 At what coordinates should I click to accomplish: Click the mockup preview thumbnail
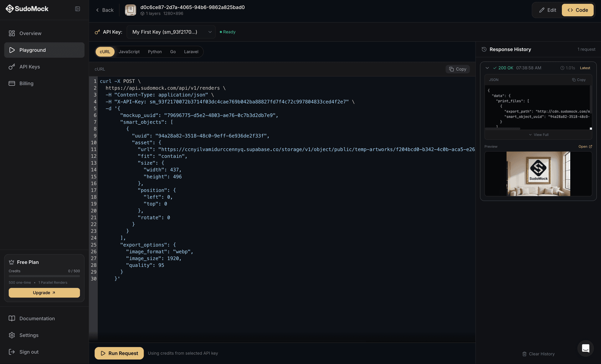pos(538,174)
